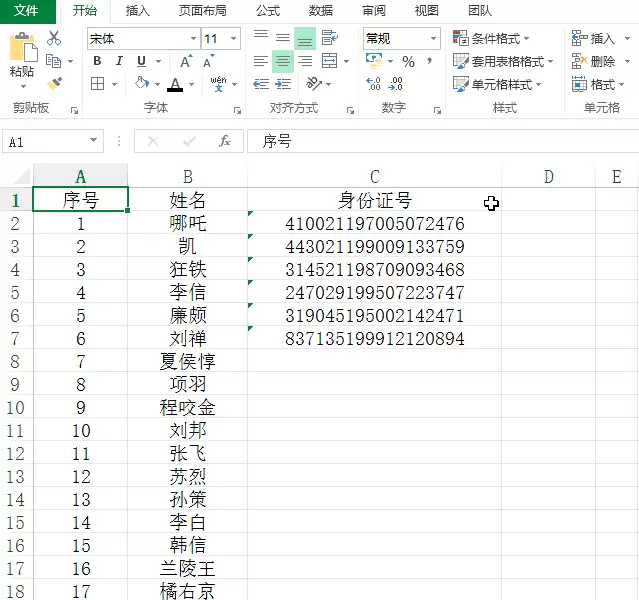Click the Copy icon
639x600 pixels.
point(53,61)
